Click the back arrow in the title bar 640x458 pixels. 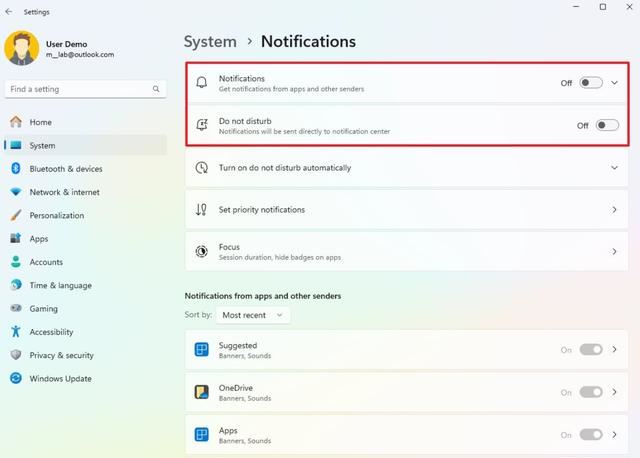point(10,12)
